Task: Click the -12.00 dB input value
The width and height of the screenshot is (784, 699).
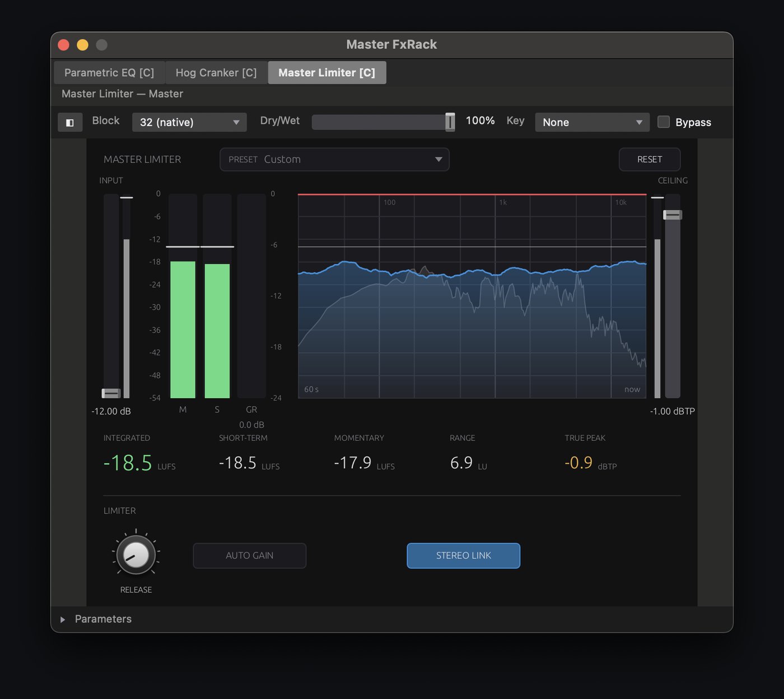Action: (x=111, y=411)
